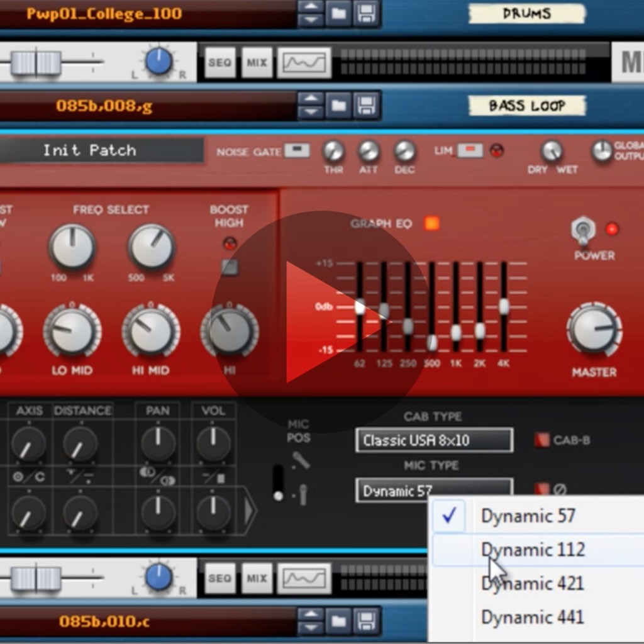Save patch icon on Pwp01_College_100 row
Viewport: 644px width, 644px height.
pos(365,14)
